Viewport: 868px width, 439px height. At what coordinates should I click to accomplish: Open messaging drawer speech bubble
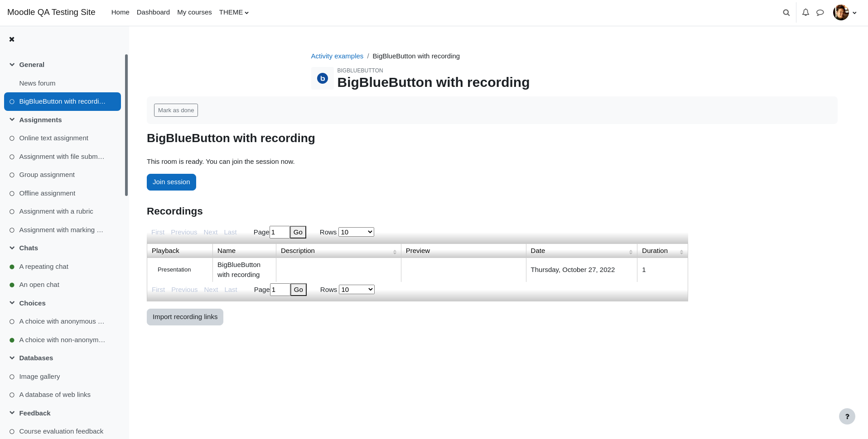click(820, 13)
